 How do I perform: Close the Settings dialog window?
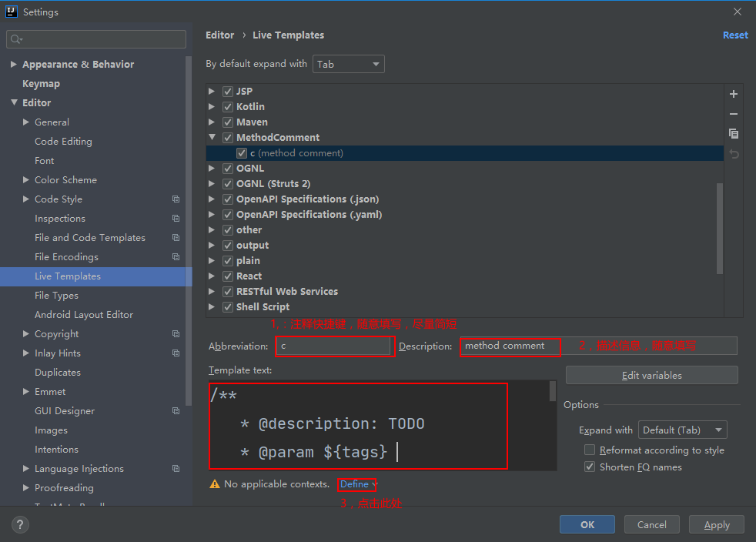(738, 12)
